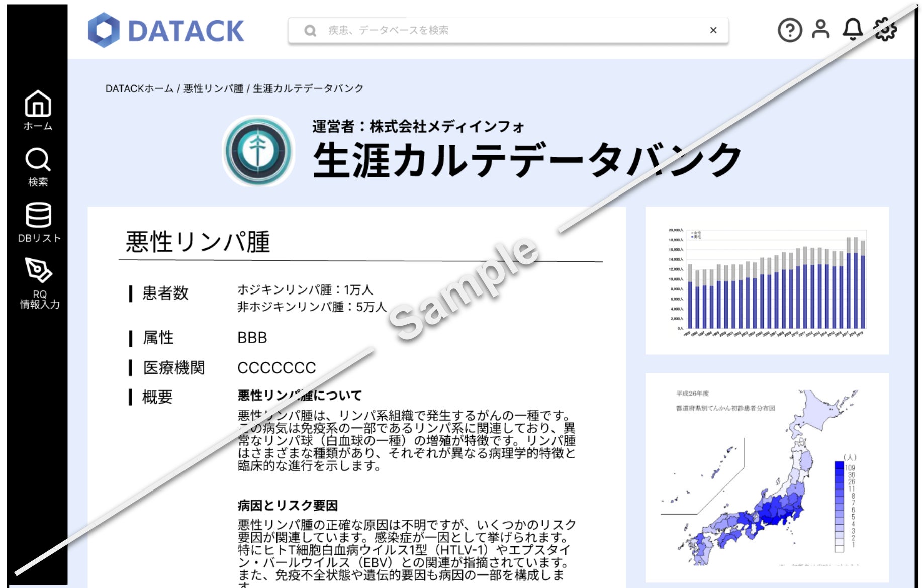Go to DATACKホーム breadcrumb
This screenshot has width=922, height=588.
(139, 88)
